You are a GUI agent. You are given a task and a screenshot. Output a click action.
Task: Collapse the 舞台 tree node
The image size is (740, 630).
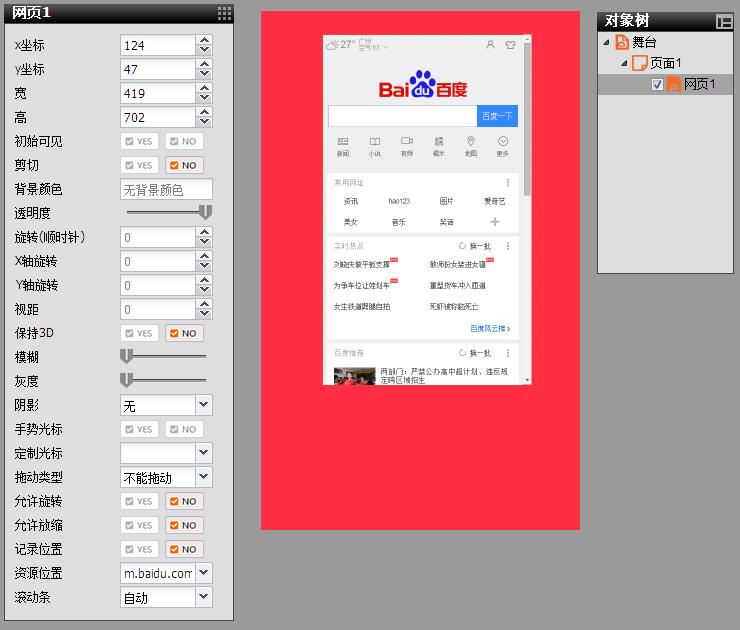pyautogui.click(x=606, y=42)
